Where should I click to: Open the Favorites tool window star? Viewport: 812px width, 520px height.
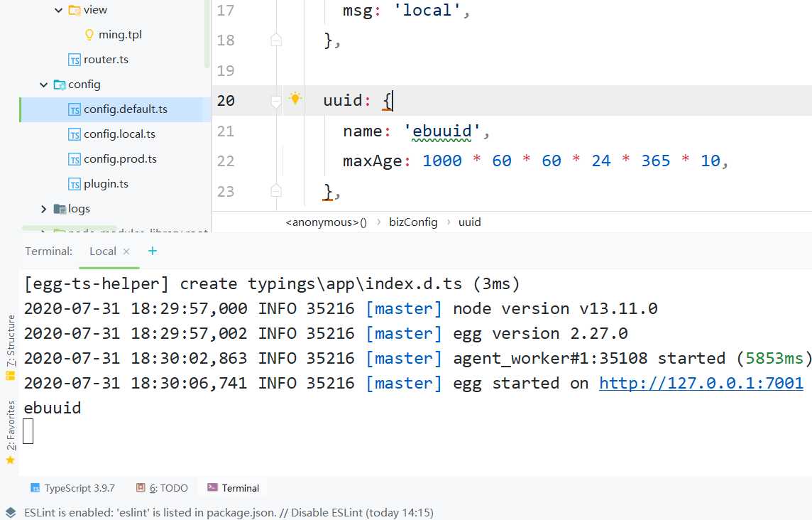[10, 460]
